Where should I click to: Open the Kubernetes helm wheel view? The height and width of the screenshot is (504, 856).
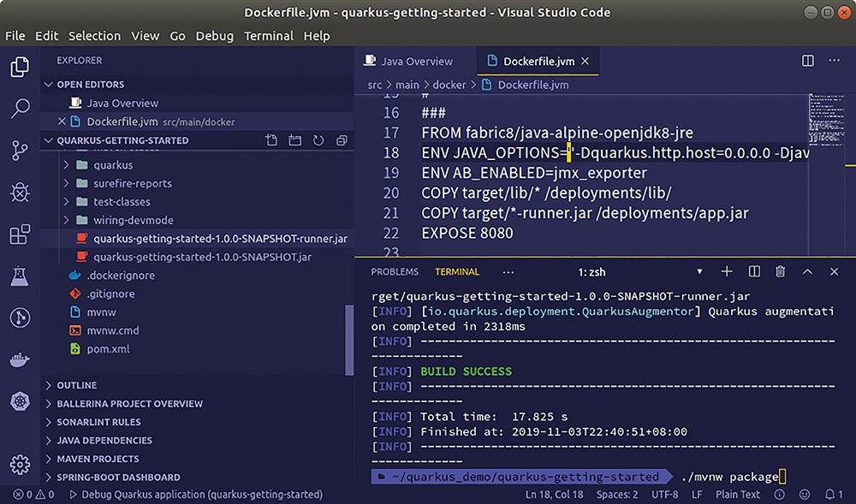tap(20, 401)
